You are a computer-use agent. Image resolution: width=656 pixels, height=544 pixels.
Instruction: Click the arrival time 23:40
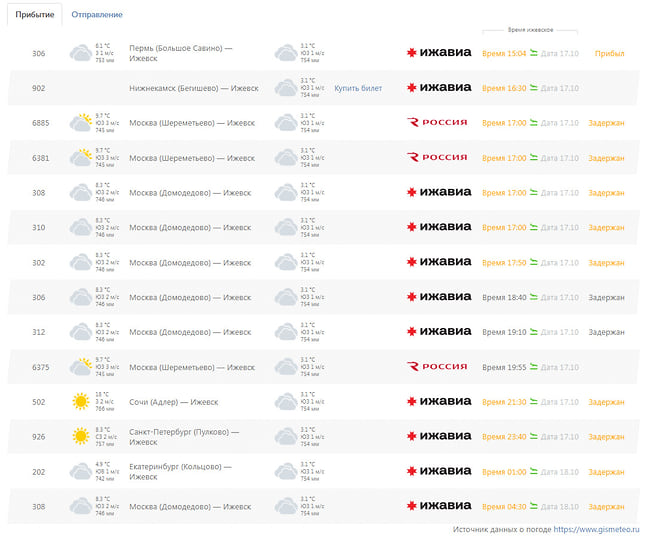point(504,437)
